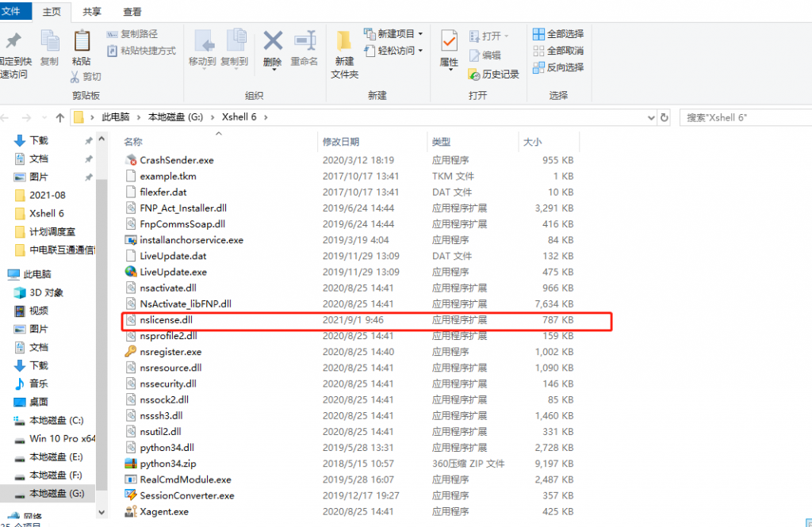Click 此电脑 in the address breadcrumb
Viewport: 812px width, 527px height.
[x=116, y=117]
